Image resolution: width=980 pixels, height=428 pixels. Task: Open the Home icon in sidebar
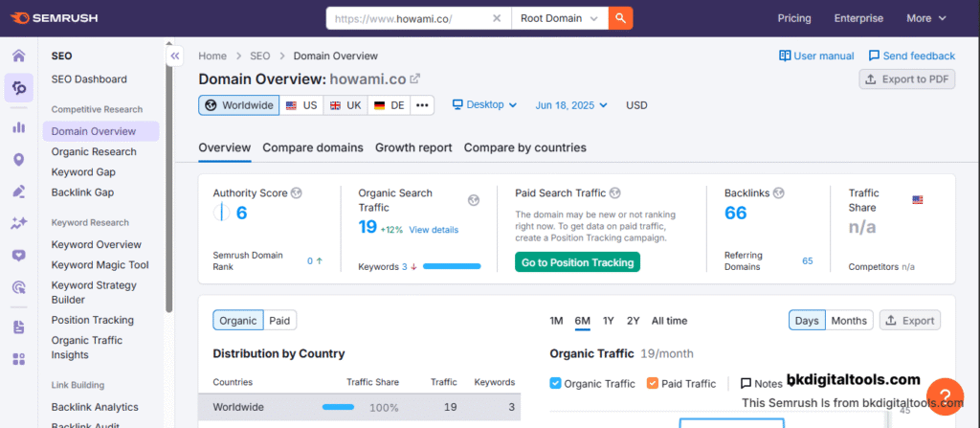click(19, 56)
